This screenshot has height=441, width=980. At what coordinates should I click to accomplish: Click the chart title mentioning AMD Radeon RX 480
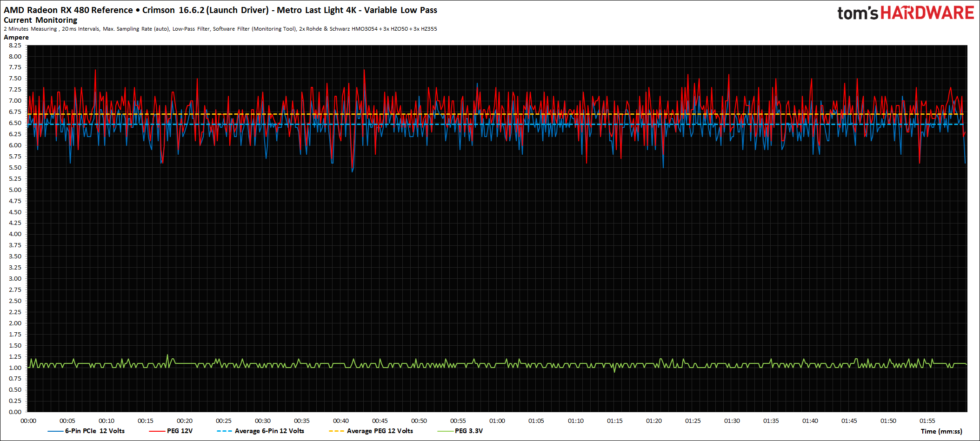[x=220, y=10]
